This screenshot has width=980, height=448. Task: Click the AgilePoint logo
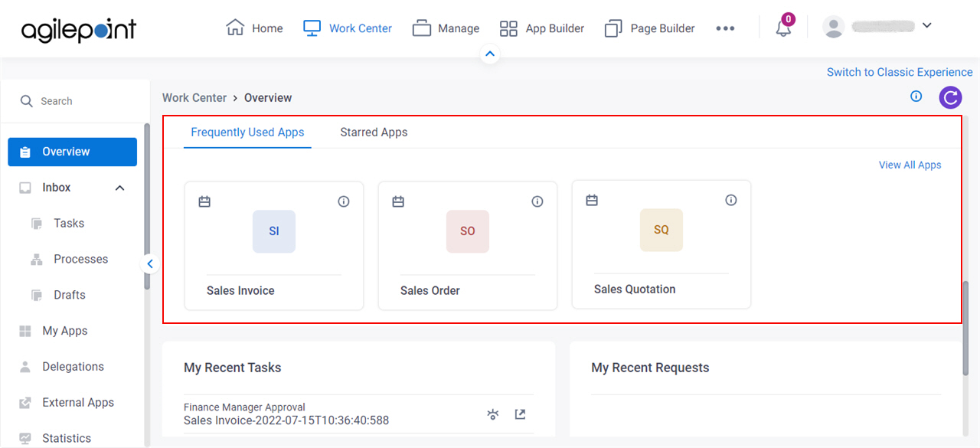(x=78, y=29)
